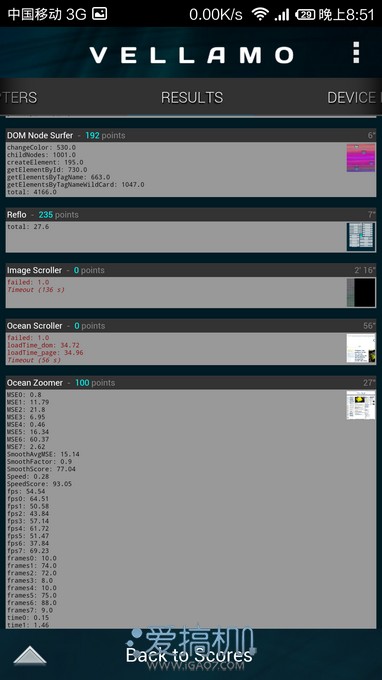Screen dimensions: 382x680
Task: Switch to the partially visible CHAPTERS tab
Action: coord(19,98)
